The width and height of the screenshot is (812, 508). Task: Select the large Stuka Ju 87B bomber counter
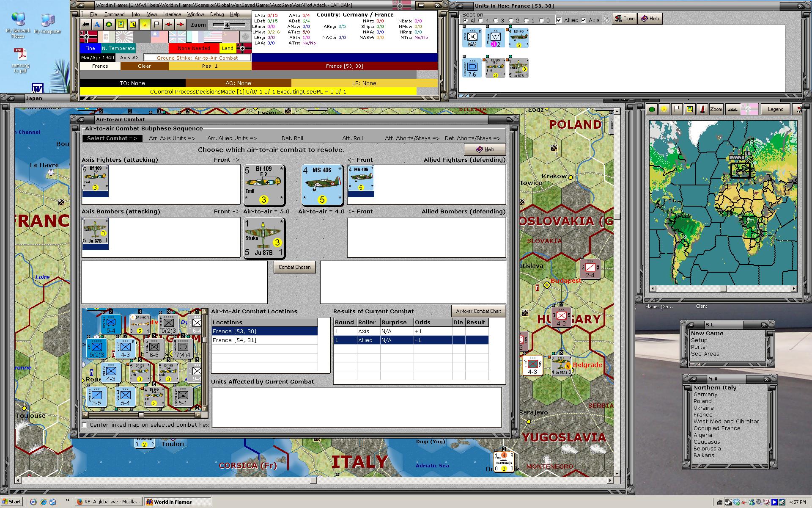click(263, 237)
